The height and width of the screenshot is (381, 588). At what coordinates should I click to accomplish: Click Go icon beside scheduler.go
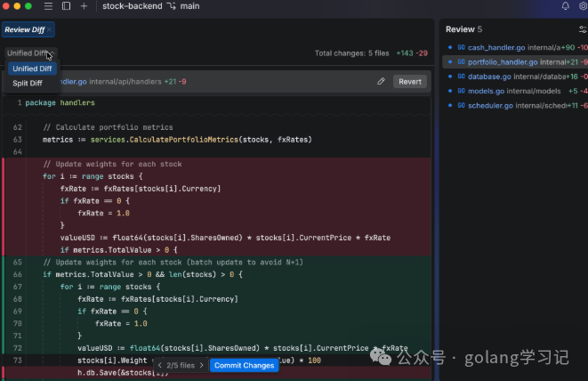point(462,105)
